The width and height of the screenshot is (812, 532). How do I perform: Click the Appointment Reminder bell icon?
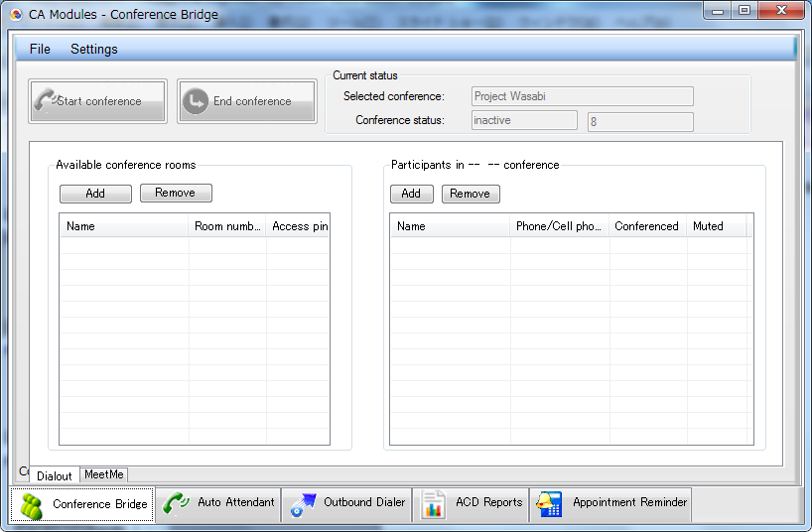pyautogui.click(x=550, y=504)
